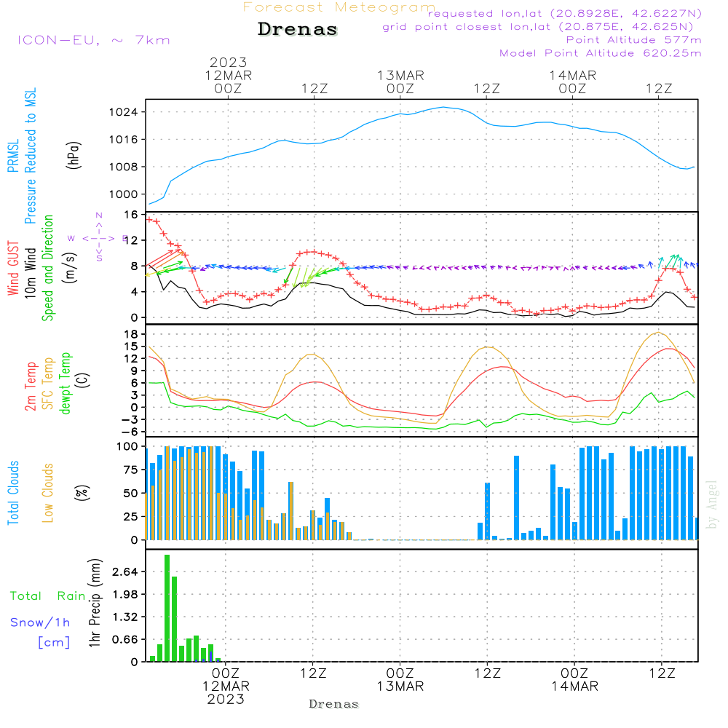Click the 'SFC Temp' orange legend label
This screenshot has height=728, width=728.
pyautogui.click(x=48, y=384)
